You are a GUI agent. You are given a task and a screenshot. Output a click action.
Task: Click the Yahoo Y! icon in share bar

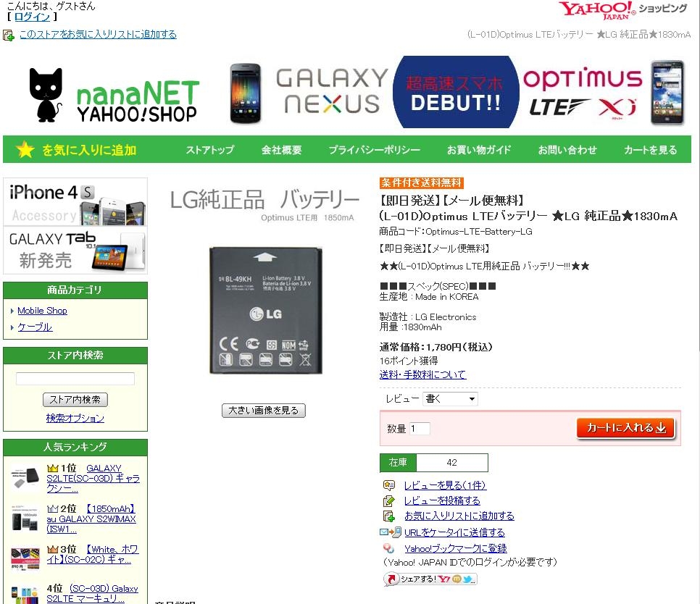tap(443, 579)
